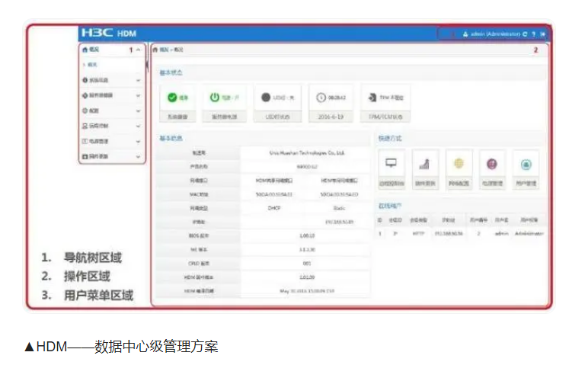Click the 系统信息 info icon in the sidebar
The image size is (588, 365).
coord(85,80)
